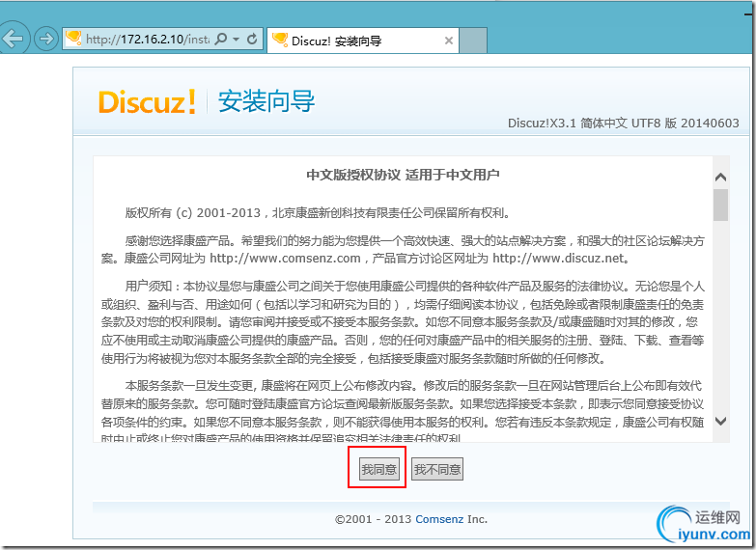
Task: Click the 本服务条款一旦发生变更 paragraph start
Action: 189,386
